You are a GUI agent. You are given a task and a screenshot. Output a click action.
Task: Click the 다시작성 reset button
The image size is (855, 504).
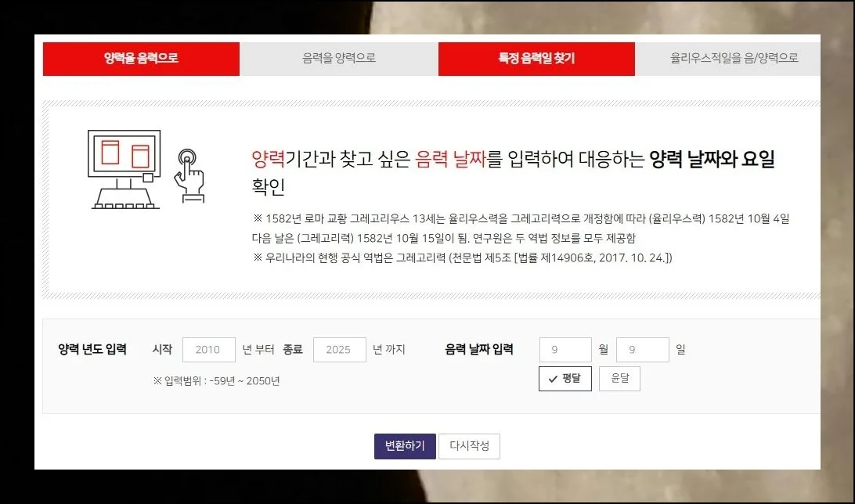coord(469,446)
